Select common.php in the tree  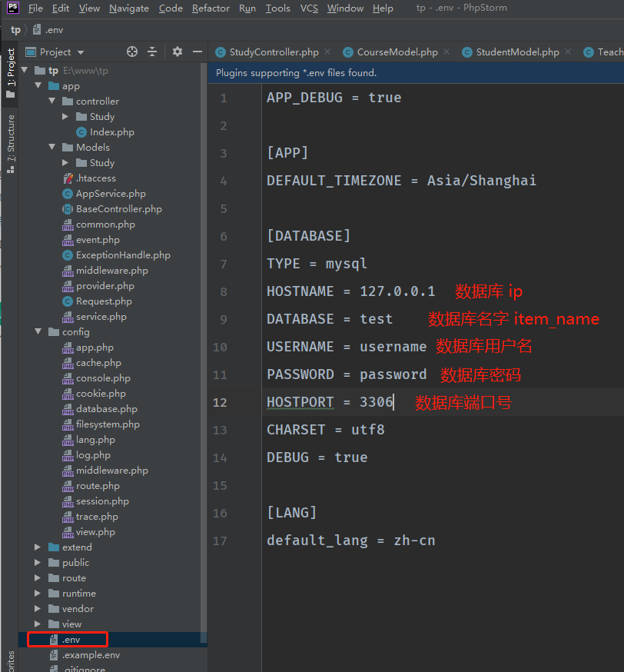[98, 225]
